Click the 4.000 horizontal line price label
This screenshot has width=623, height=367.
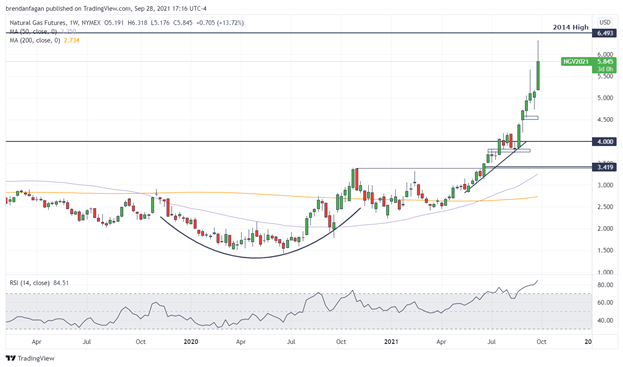[604, 141]
